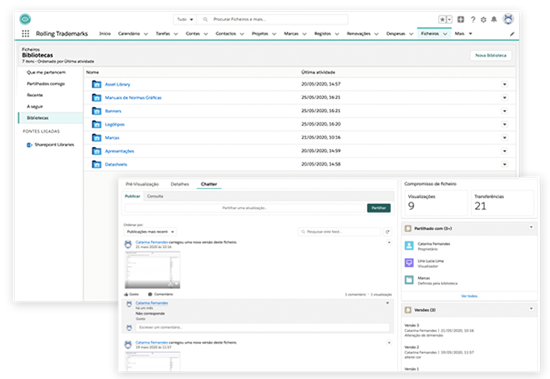The height and width of the screenshot is (379, 550).
Task: Select Que me pertencem filter
Action: pyautogui.click(x=46, y=72)
